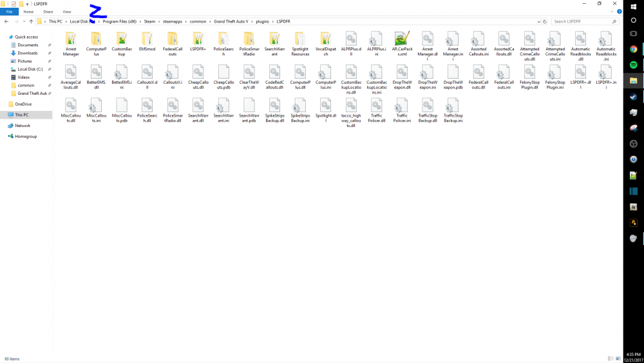
Task: Open Downloads in Quick access
Action: [27, 53]
